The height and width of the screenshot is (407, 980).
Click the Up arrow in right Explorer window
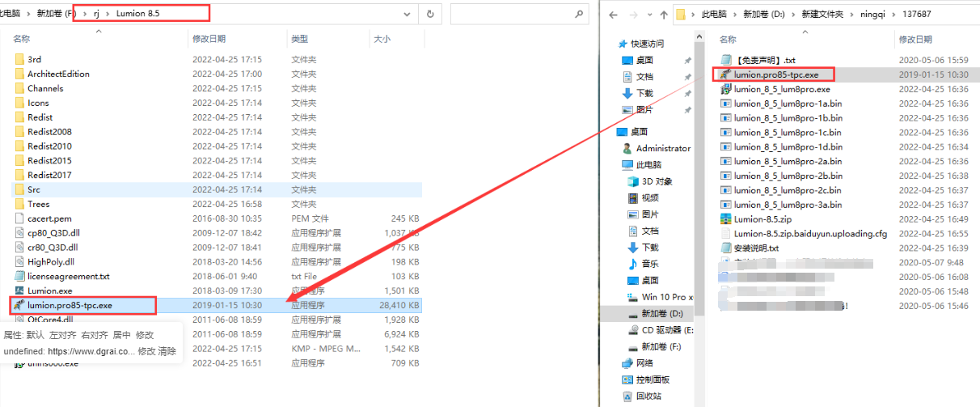click(662, 15)
